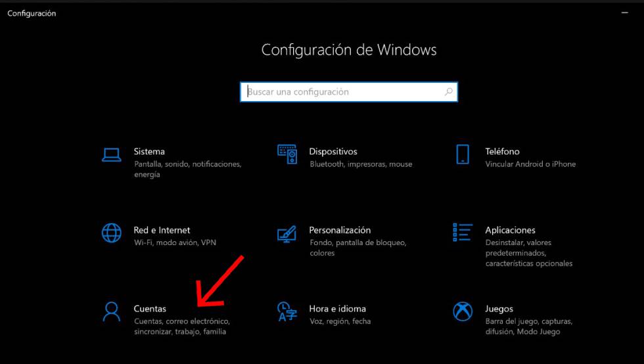Screen dimensions: 644x364
Task: Open the Juegos heading
Action: 499,309
